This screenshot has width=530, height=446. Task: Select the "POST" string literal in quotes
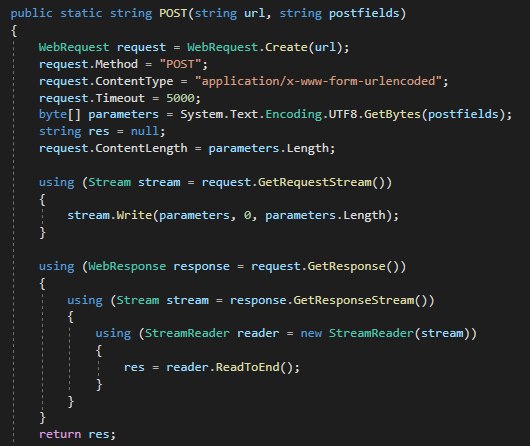point(180,64)
